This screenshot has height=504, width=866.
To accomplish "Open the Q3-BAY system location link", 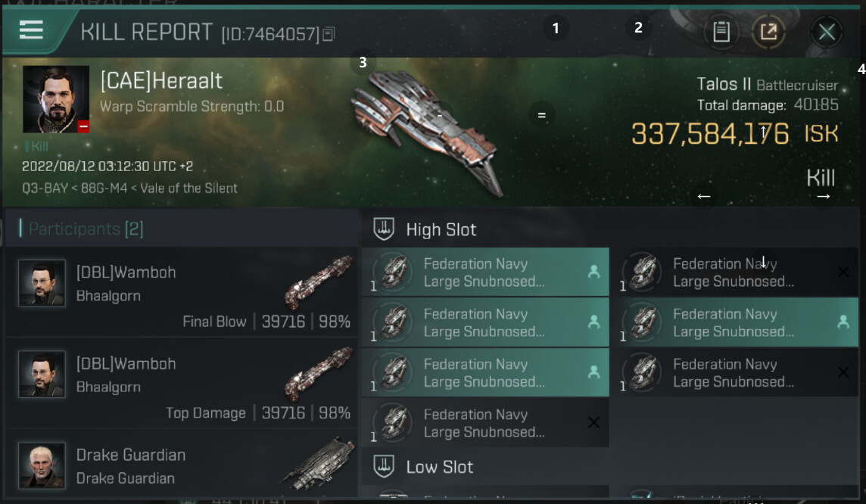I will coord(45,188).
